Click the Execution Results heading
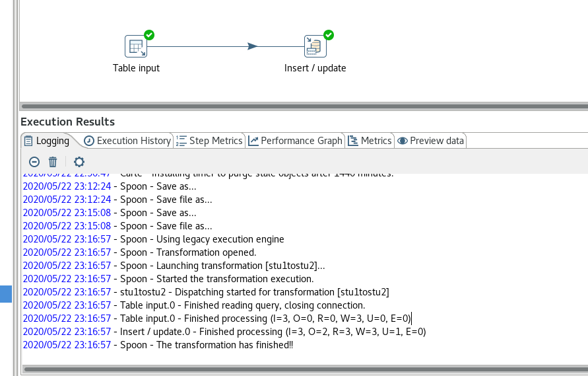 [x=67, y=122]
